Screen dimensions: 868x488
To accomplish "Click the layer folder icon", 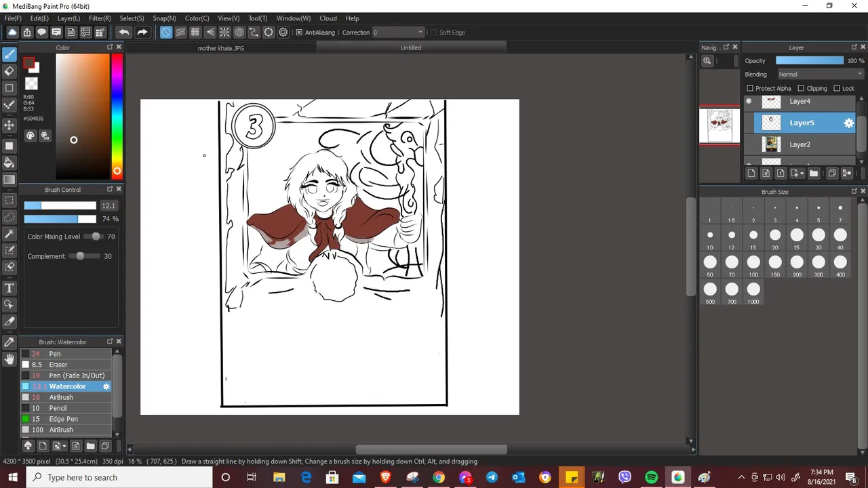I will (814, 174).
